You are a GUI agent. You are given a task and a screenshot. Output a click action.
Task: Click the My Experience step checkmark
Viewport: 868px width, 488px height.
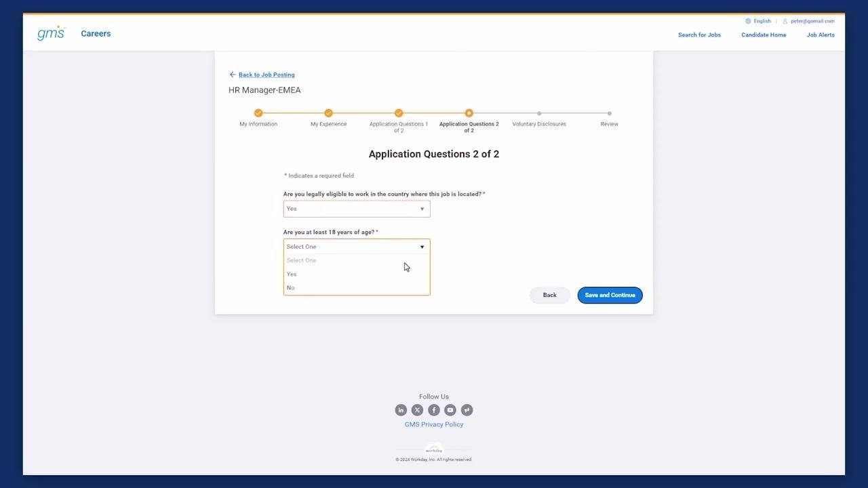point(328,113)
